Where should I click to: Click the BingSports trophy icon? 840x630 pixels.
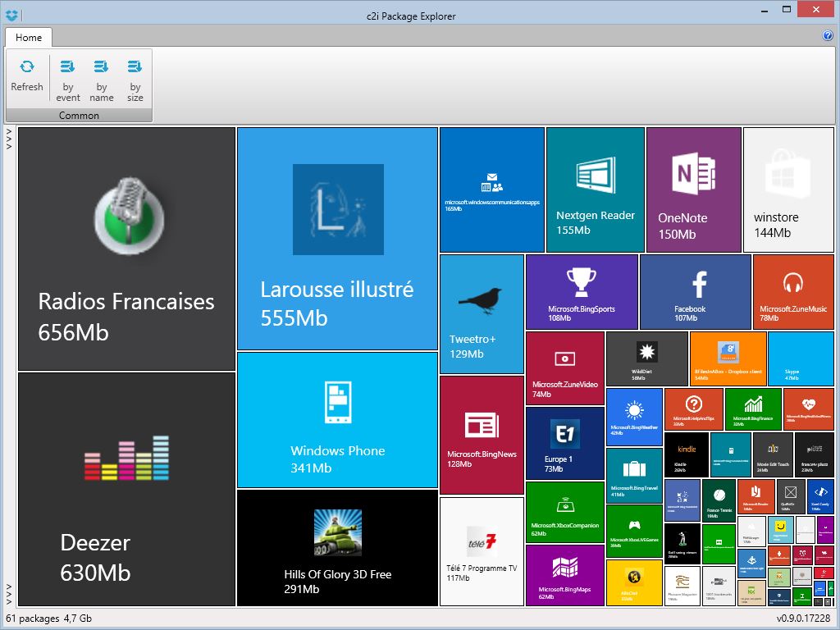point(582,282)
